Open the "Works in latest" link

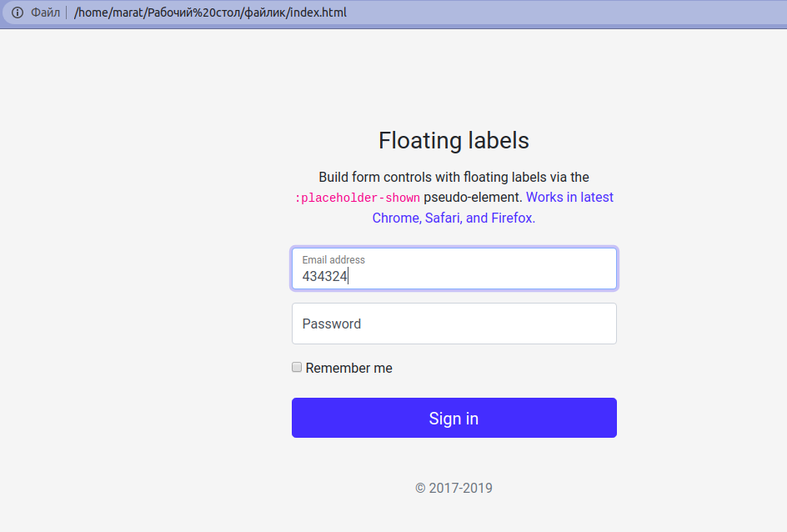pyautogui.click(x=569, y=198)
